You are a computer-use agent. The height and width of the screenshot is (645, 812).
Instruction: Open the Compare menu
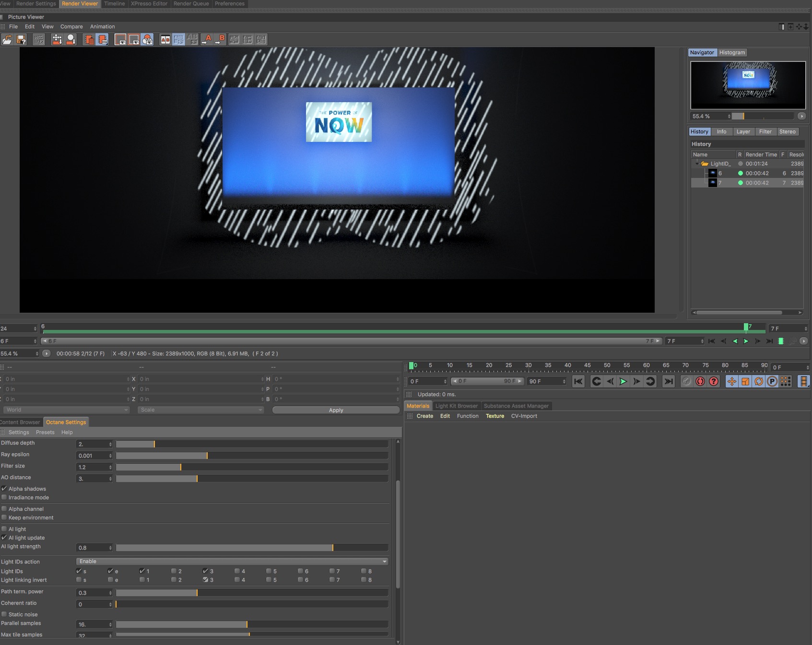click(71, 27)
